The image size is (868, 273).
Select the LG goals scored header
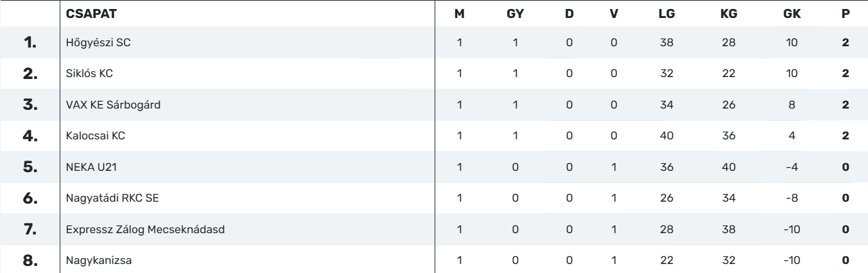point(665,13)
